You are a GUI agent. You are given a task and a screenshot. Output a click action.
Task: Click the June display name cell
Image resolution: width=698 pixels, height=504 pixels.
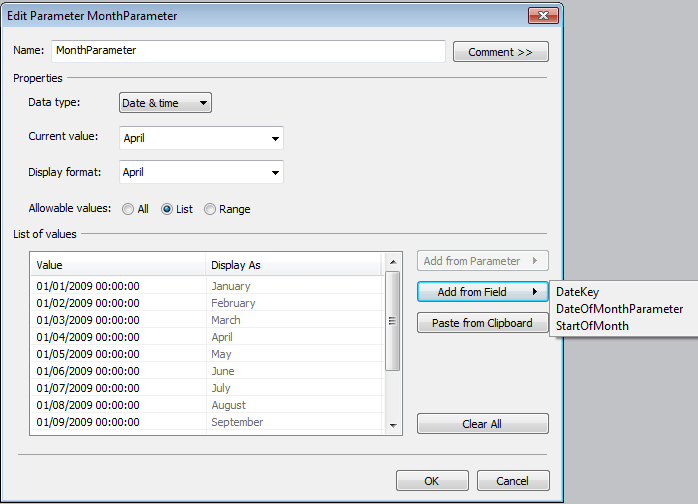click(294, 371)
